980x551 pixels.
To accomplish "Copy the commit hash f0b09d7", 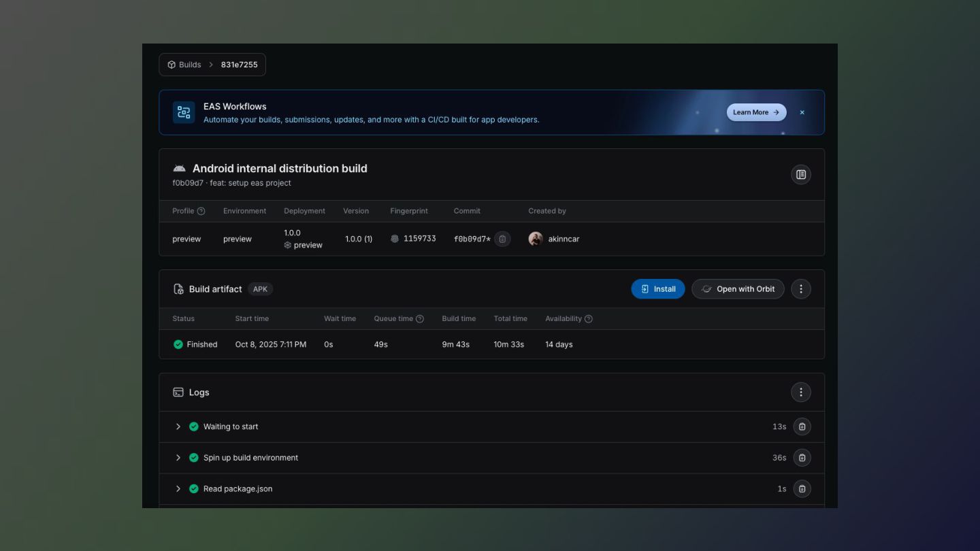I will (502, 239).
